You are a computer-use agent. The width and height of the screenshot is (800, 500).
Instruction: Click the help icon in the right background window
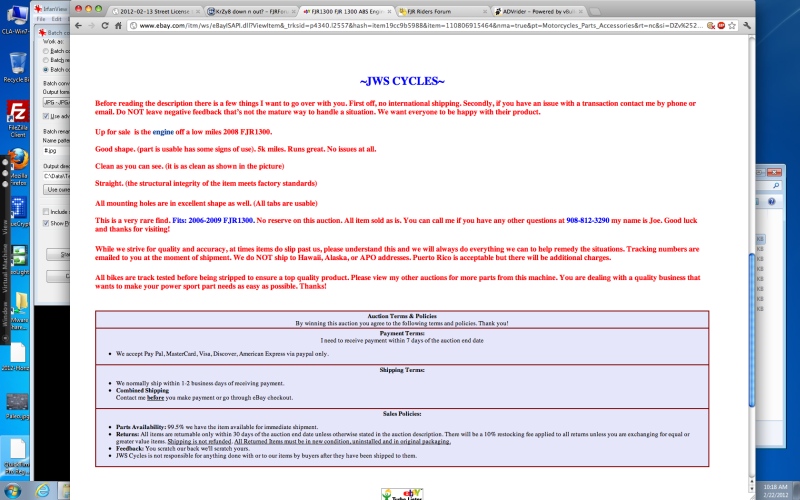pyautogui.click(x=771, y=202)
